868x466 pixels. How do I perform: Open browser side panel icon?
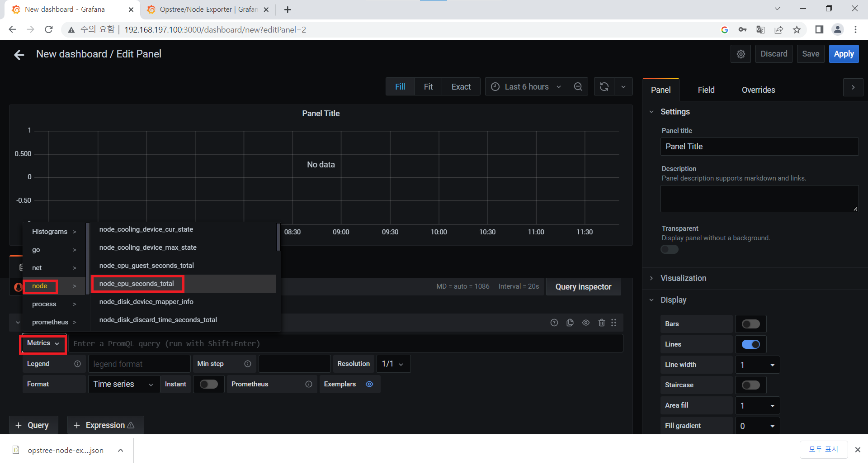pyautogui.click(x=819, y=29)
